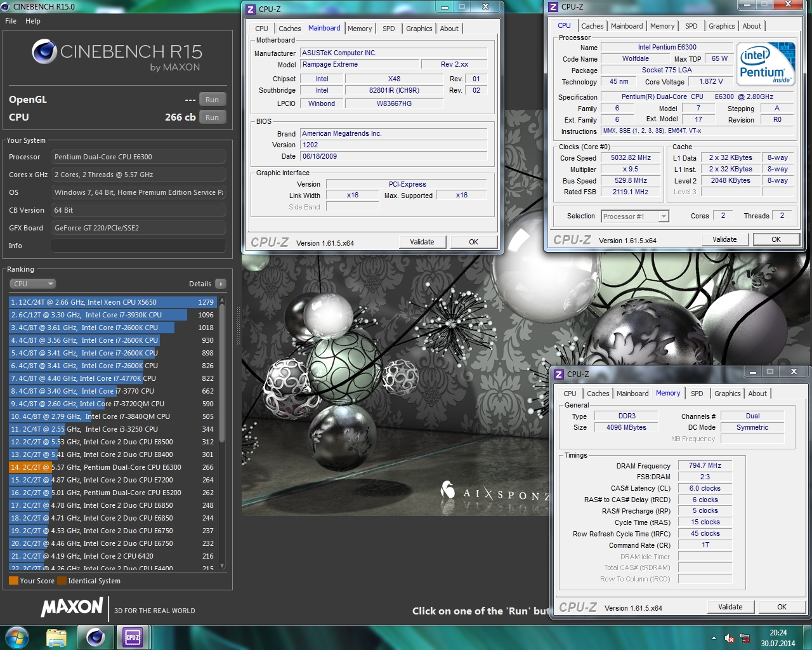Run the OpenGL benchmark
The image size is (812, 650).
coord(212,100)
